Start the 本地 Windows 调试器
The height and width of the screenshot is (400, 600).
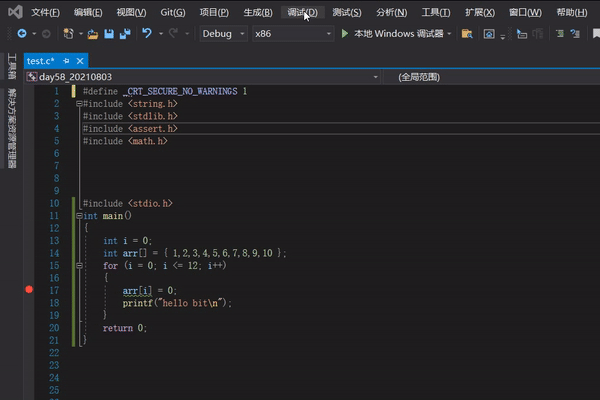tap(393, 34)
